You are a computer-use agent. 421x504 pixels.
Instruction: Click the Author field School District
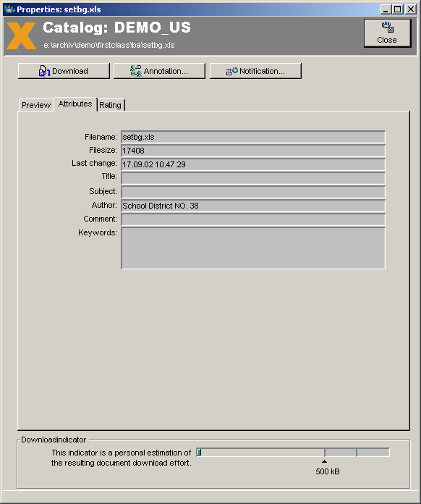pos(253,206)
